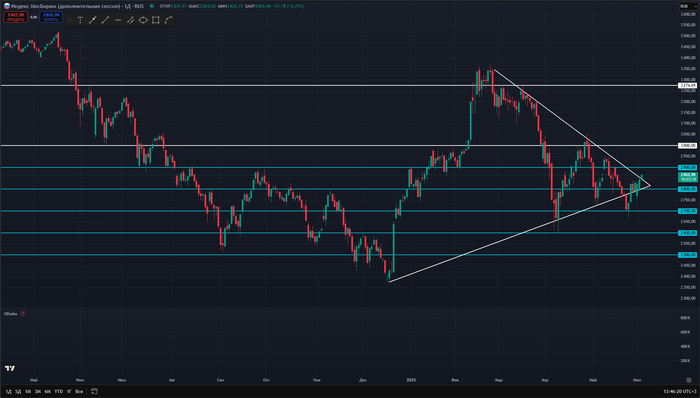Image resolution: width=700 pixels, height=398 pixels.
Task: Click the 2 900,00 cyan level price label
Action: 687,167
